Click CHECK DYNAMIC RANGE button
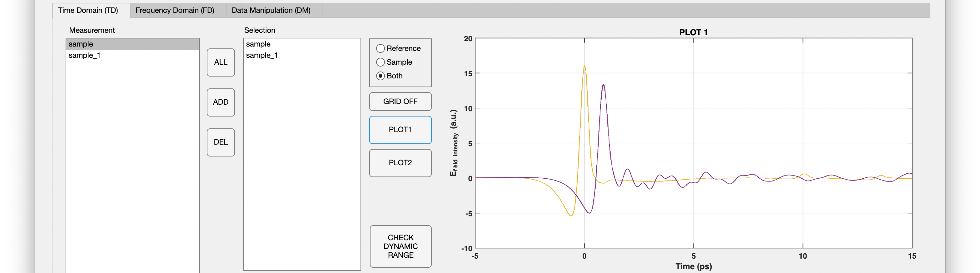This screenshot has width=980, height=273. pyautogui.click(x=400, y=246)
